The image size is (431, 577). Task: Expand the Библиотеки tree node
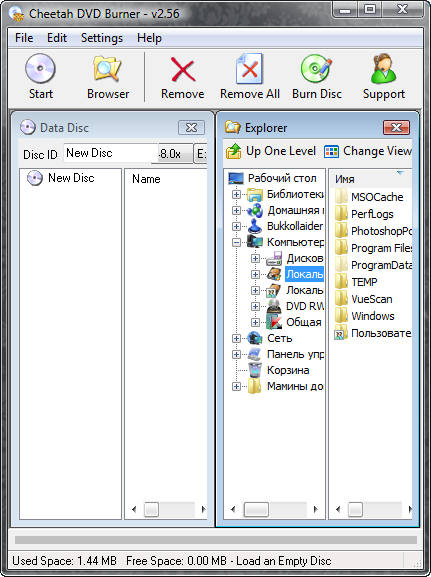tap(236, 194)
